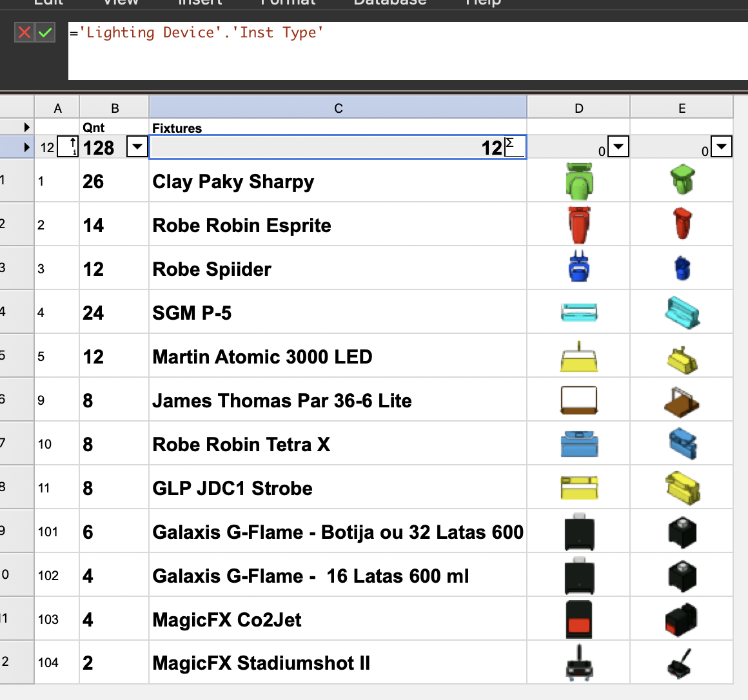The width and height of the screenshot is (748, 700).
Task: Select the red Robe Robin Esprite 3D symbol
Action: point(682,224)
